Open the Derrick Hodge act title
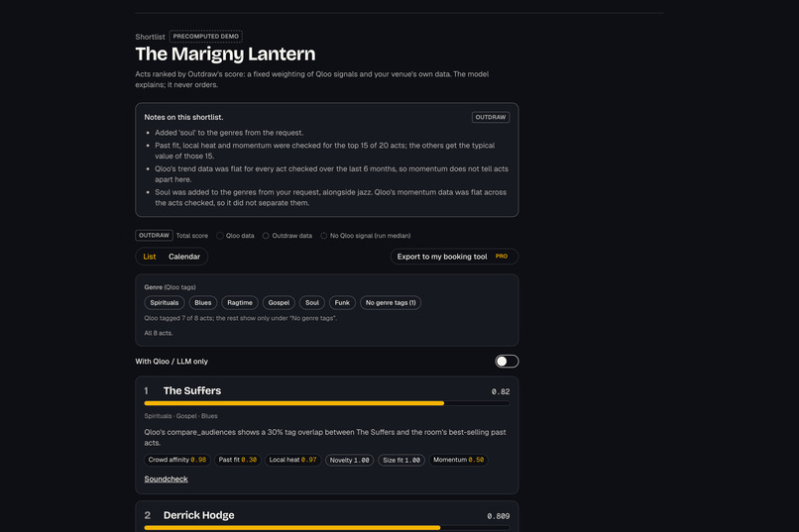The height and width of the screenshot is (532, 799). point(198,515)
